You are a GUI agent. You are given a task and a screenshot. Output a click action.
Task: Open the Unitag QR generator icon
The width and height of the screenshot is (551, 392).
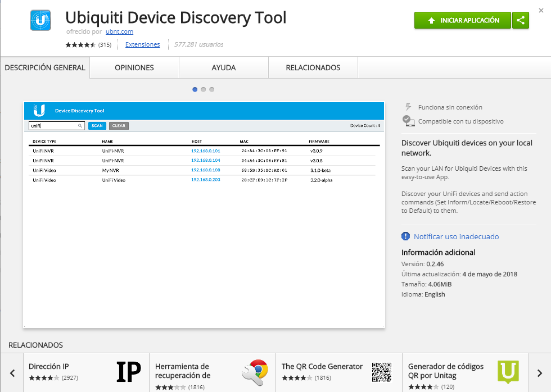[x=508, y=372]
